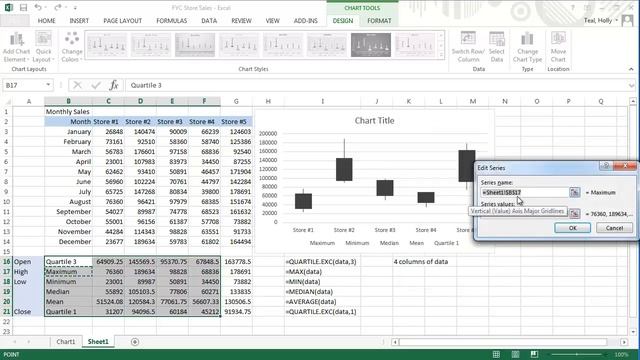The height and width of the screenshot is (360, 640).
Task: Open the Teal, Holly account dropdown
Action: 600,20
